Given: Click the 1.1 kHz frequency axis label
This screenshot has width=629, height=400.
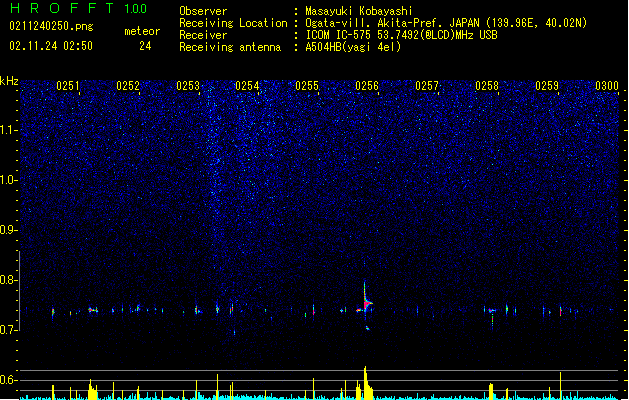Looking at the screenshot, I should [x=9, y=130].
